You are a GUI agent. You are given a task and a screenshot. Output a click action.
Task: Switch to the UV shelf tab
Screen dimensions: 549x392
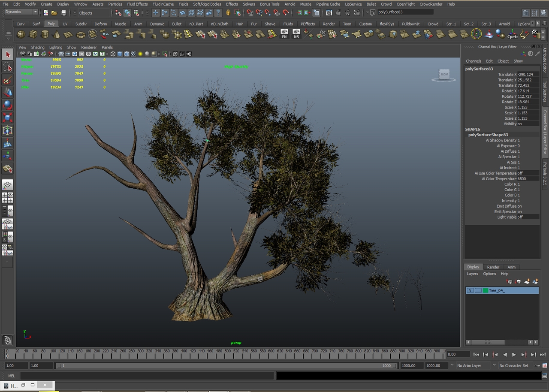pos(65,24)
